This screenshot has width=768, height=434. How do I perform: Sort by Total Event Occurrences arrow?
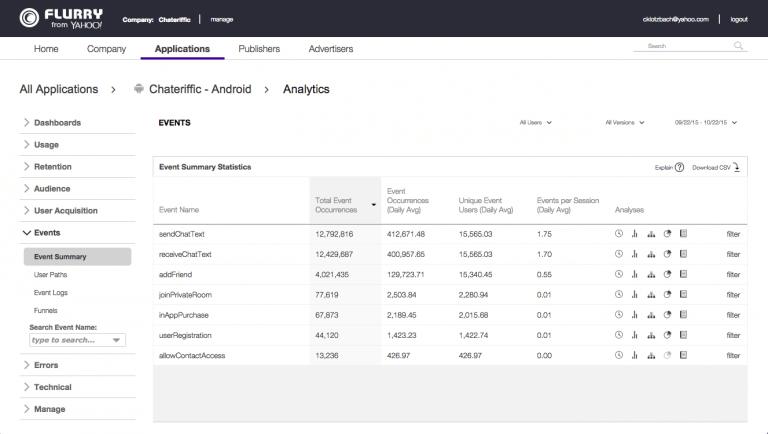pos(374,205)
